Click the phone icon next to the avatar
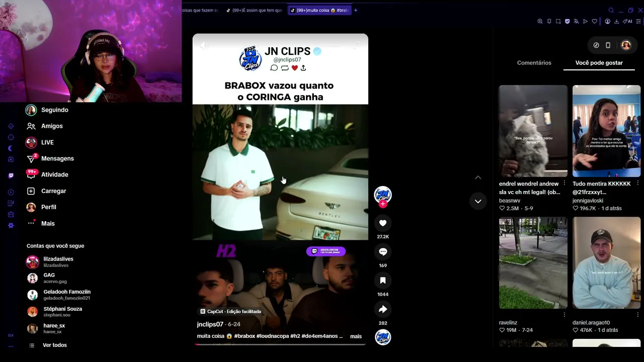Image resolution: width=644 pixels, height=362 pixels. point(608,45)
